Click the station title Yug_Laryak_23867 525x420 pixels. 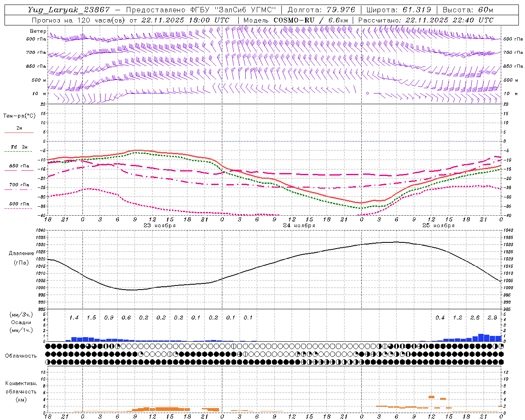(68, 9)
